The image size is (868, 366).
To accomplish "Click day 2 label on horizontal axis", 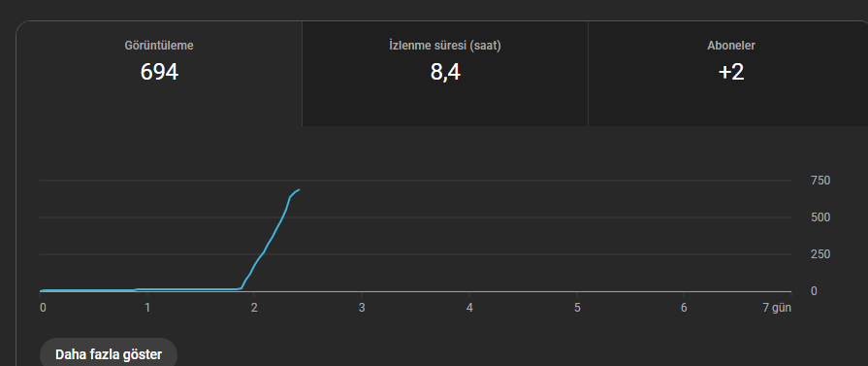I will click(254, 308).
